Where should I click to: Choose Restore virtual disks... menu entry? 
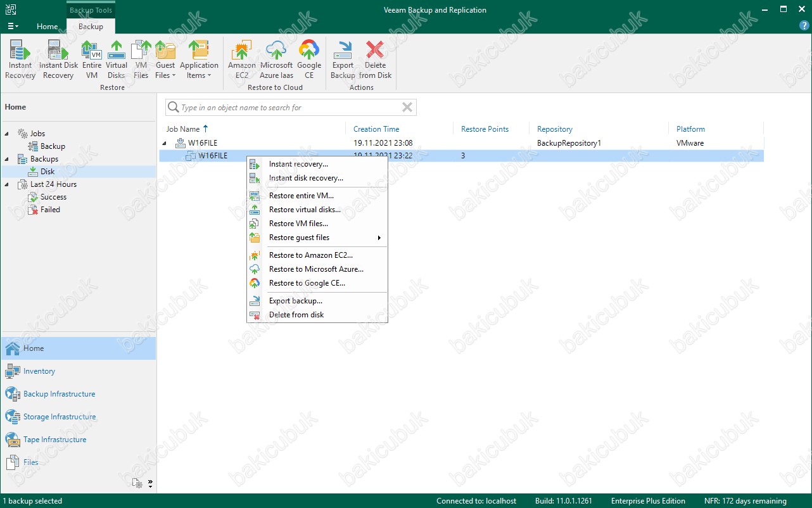[317, 210]
